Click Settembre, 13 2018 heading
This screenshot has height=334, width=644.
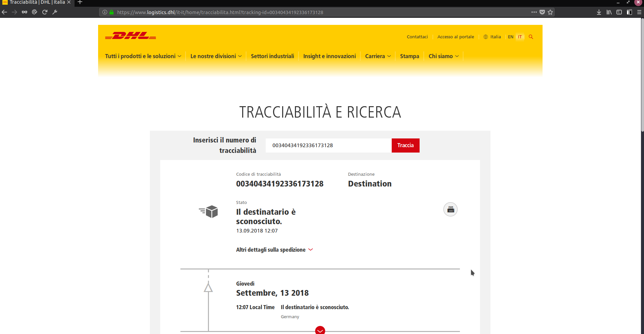click(272, 293)
